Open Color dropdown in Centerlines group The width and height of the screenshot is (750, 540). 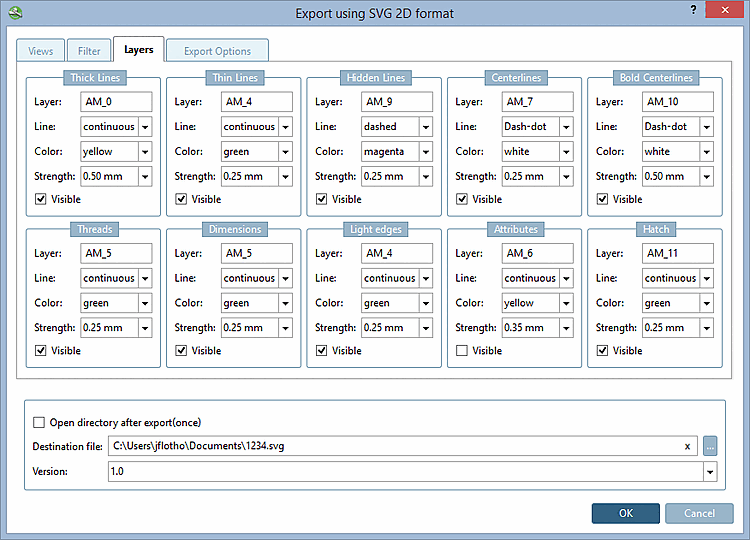566,152
